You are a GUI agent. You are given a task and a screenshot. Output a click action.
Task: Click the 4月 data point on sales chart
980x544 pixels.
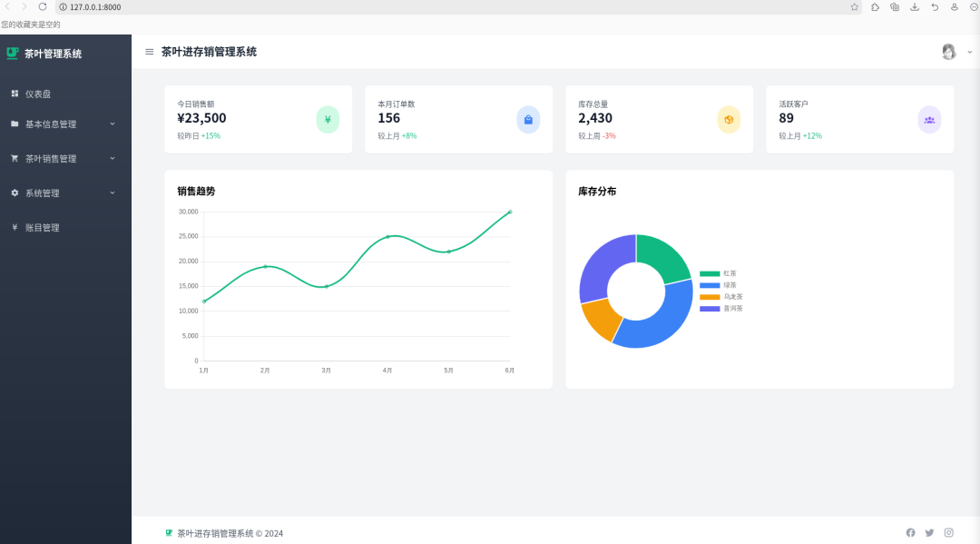click(387, 236)
